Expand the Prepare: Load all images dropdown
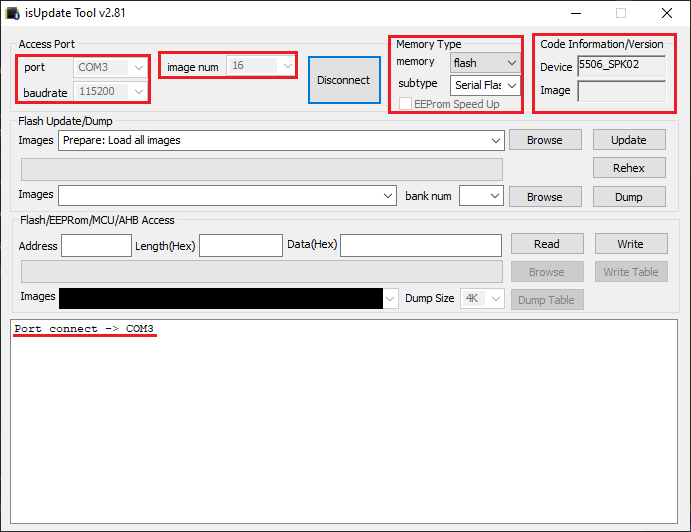691x532 pixels. 281,140
